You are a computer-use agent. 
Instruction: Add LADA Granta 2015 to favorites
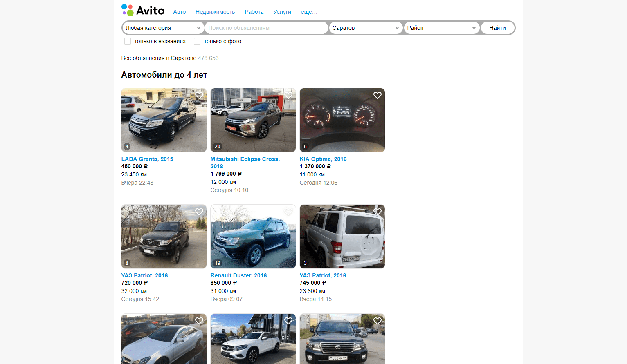[199, 95]
